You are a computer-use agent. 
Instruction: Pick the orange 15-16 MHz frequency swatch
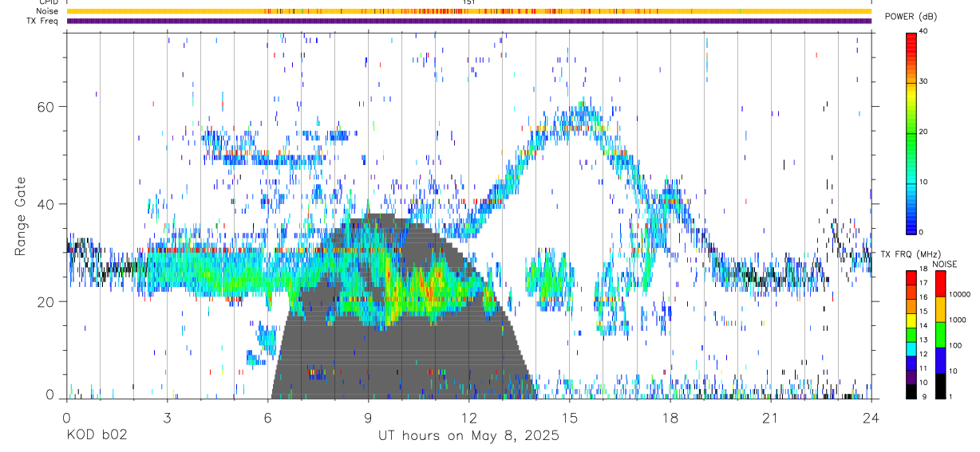[x=911, y=307]
